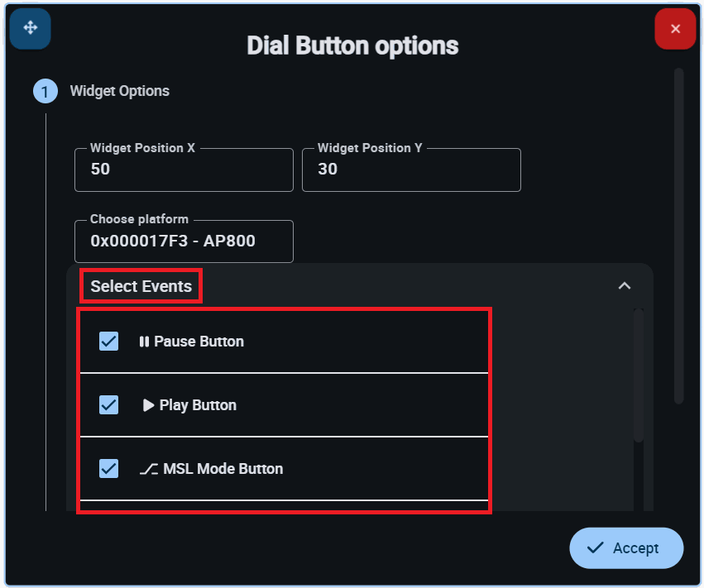Click the dialog's main vertical scrollbar
704x588 pixels.
(678, 236)
